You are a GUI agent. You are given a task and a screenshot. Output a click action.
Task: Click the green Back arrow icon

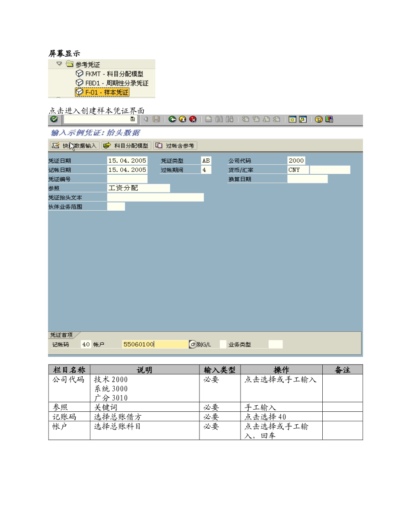(x=172, y=119)
